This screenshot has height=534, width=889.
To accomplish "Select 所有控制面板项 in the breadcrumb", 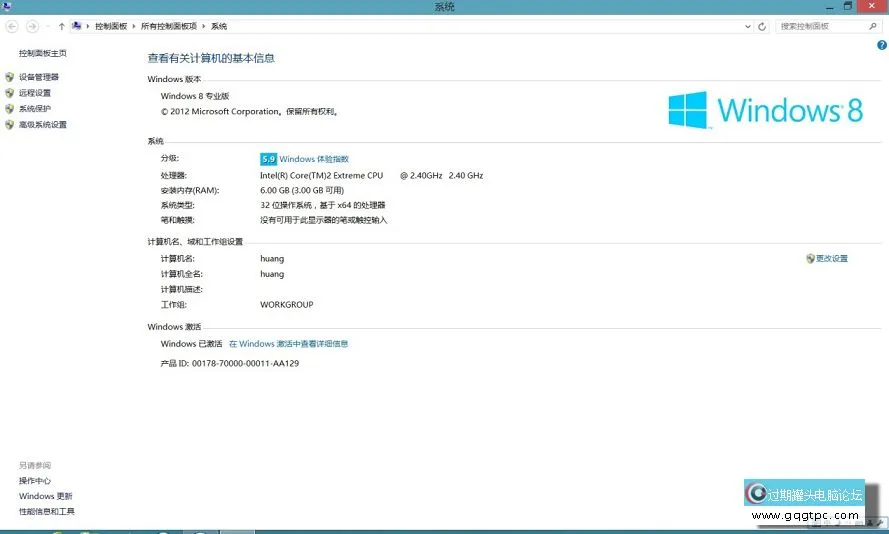I will pyautogui.click(x=169, y=26).
